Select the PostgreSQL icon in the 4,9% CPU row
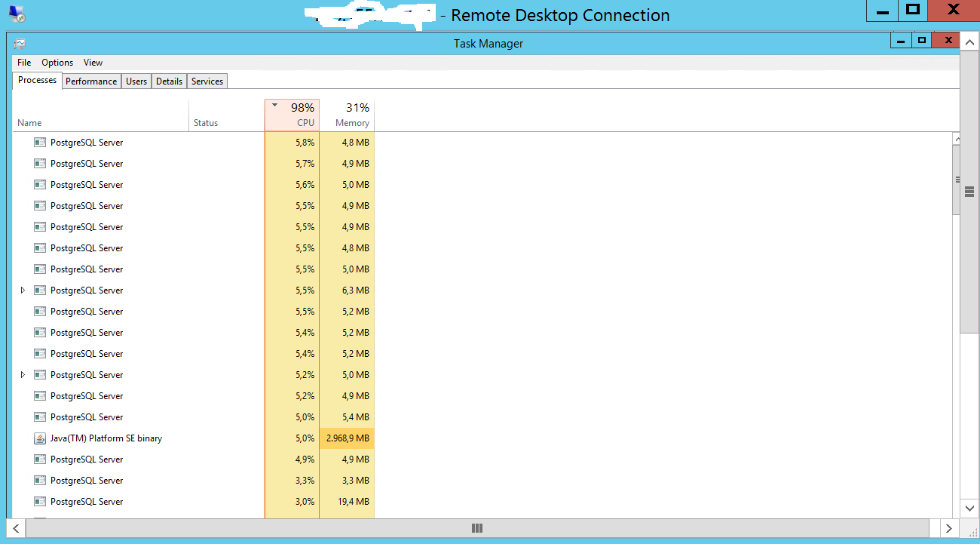The height and width of the screenshot is (544, 980). (40, 459)
